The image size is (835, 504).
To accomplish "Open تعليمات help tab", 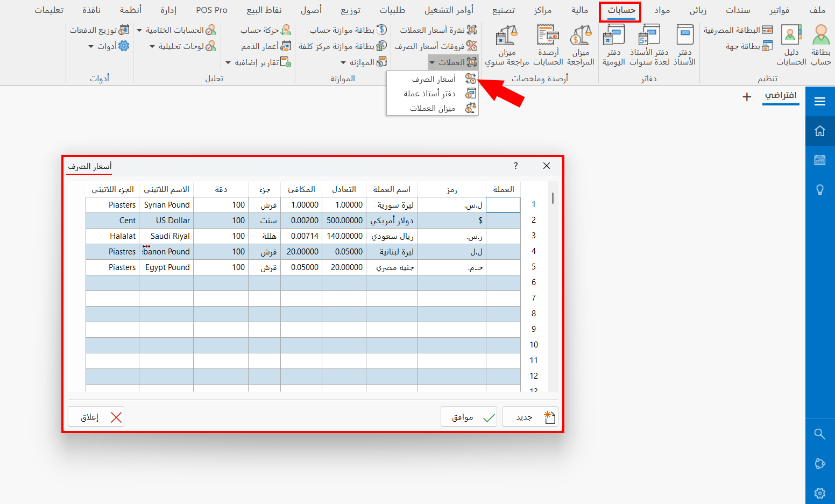I will (x=49, y=10).
